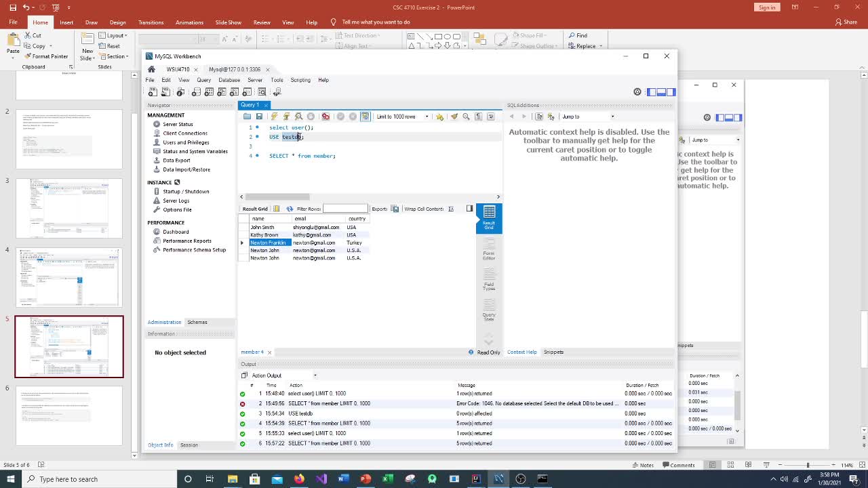This screenshot has width=868, height=488.
Task: Save the SQL script with disk icon
Action: pyautogui.click(x=259, y=117)
